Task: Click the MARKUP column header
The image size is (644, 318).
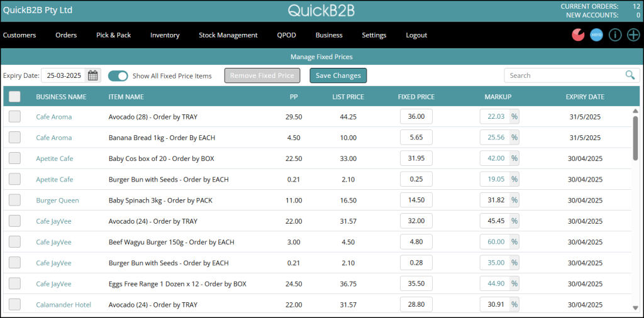Action: pyautogui.click(x=498, y=97)
